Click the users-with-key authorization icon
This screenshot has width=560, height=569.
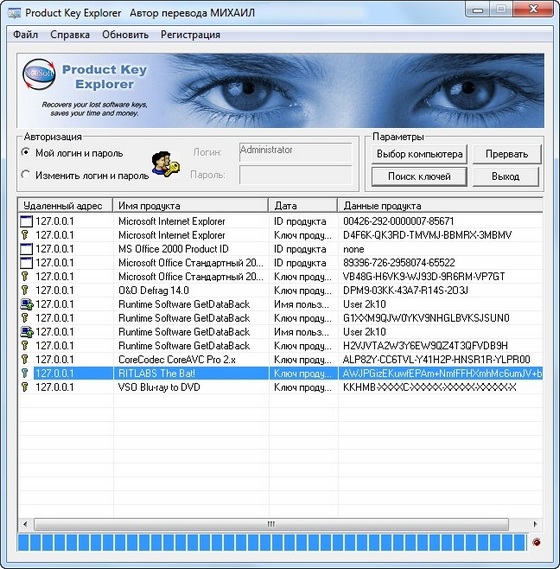tap(165, 164)
